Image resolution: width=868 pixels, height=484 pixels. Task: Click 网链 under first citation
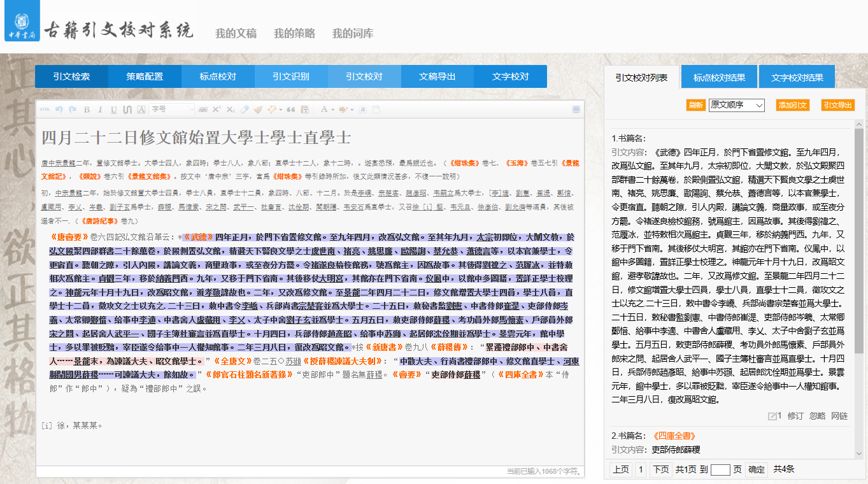(x=839, y=416)
